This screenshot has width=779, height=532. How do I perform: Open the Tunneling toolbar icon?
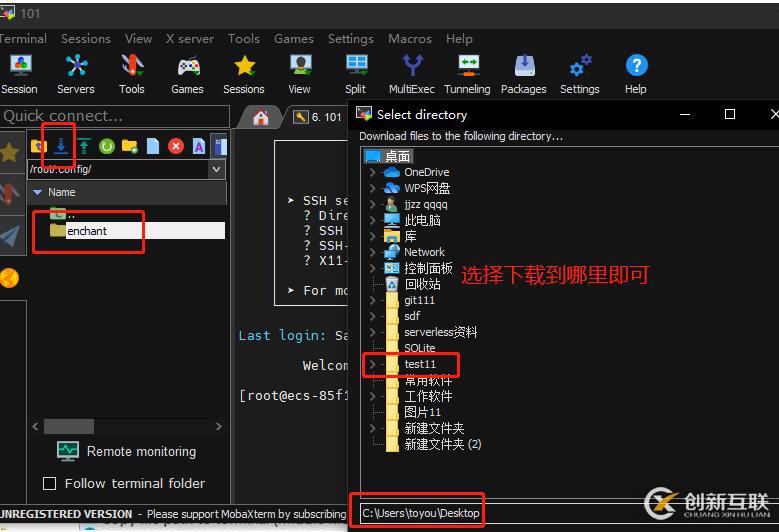[x=467, y=75]
